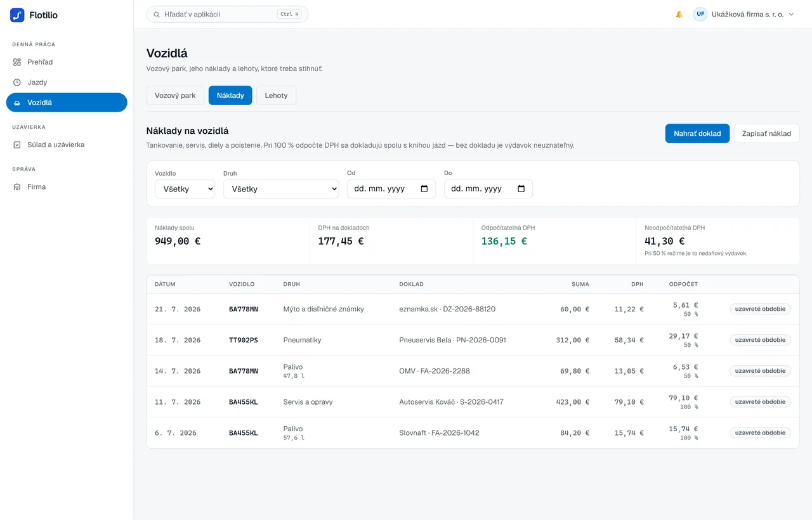Select the Náklady tab
The image size is (812, 520).
[230, 95]
